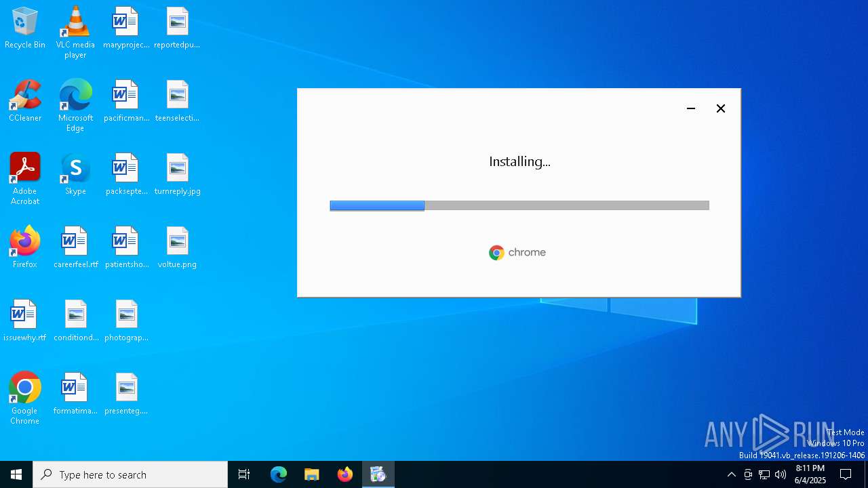Select the conditiond... image file
Screen dimensions: 868x488
coord(75,321)
